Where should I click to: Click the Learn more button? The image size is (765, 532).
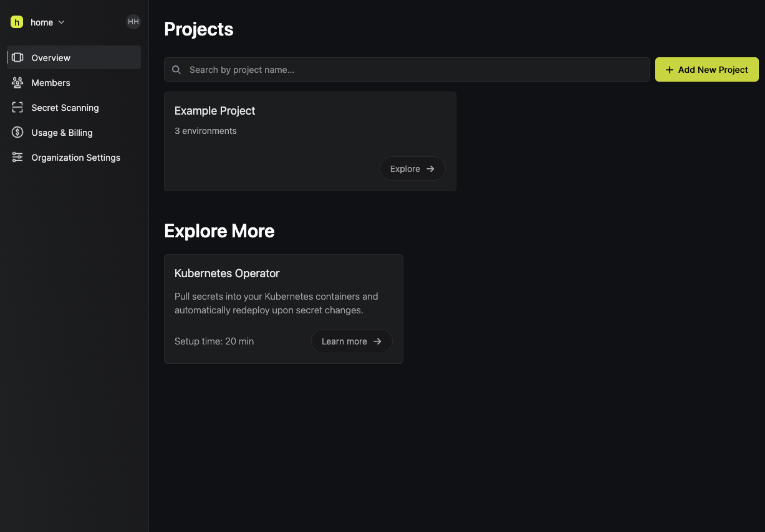click(352, 341)
